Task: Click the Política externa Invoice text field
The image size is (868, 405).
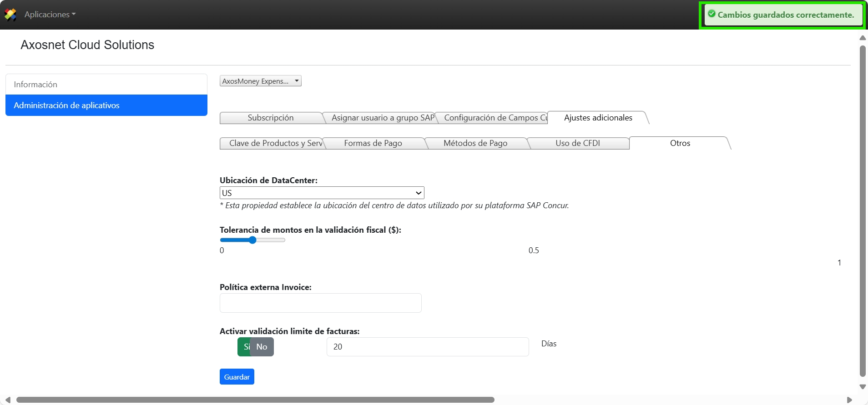Action: click(320, 303)
